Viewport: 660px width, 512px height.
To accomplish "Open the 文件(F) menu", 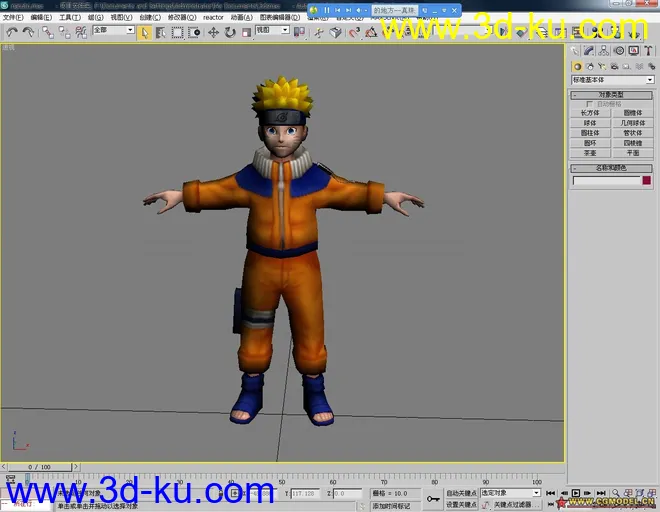I will (x=13, y=17).
